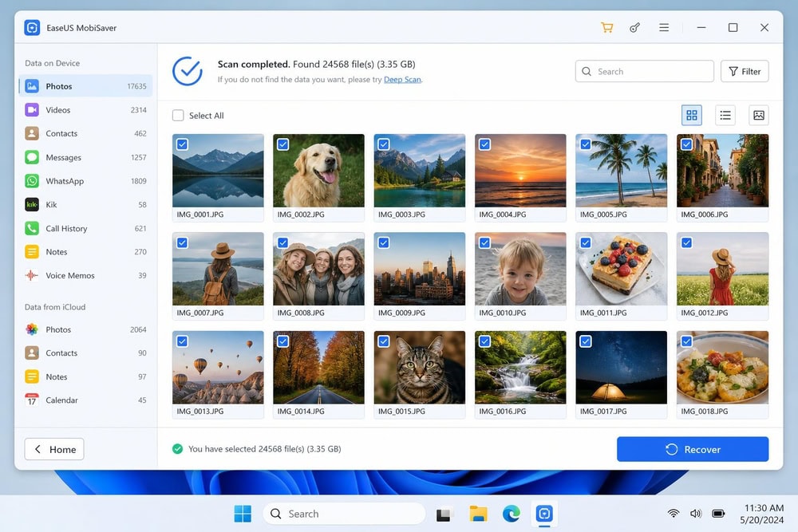The width and height of the screenshot is (798, 532).
Task: Click the iCloud Calendar icon
Action: [x=32, y=400]
